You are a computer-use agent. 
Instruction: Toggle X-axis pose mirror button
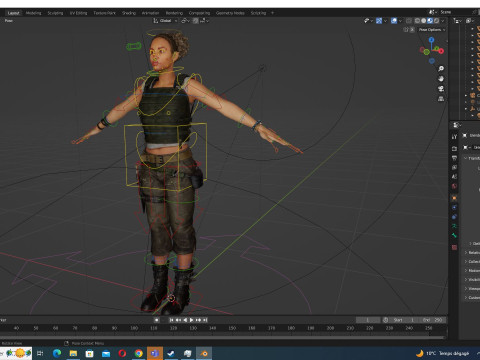(412, 30)
